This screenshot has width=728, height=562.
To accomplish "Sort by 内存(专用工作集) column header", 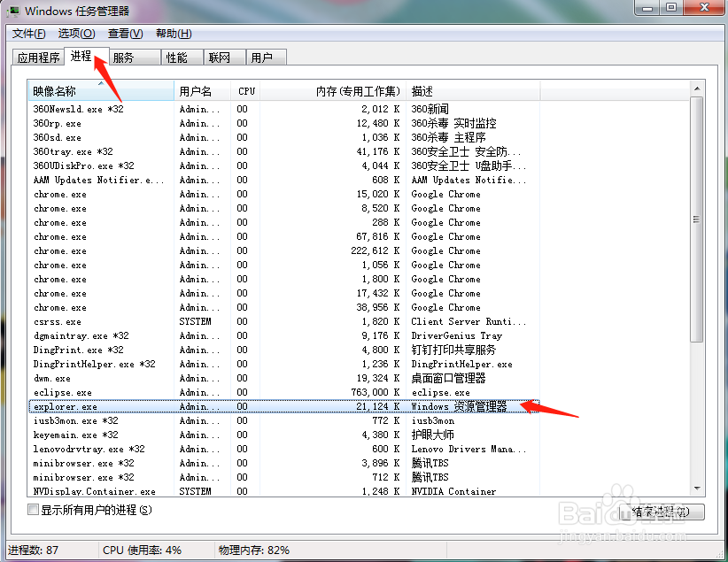I will click(x=333, y=91).
